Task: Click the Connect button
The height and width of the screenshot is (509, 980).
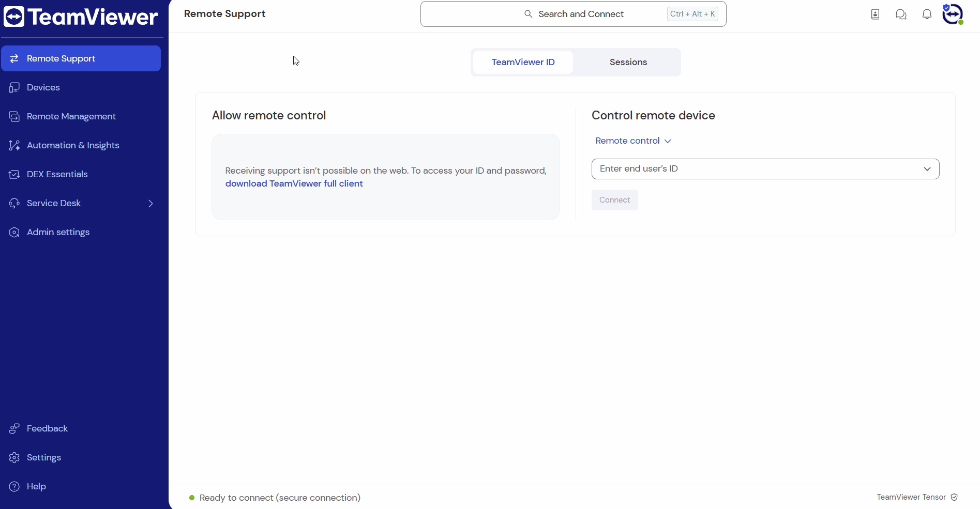Action: pyautogui.click(x=615, y=200)
